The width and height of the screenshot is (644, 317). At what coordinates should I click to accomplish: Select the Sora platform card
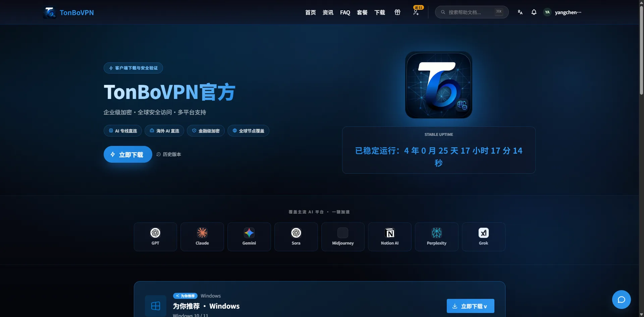tap(296, 236)
